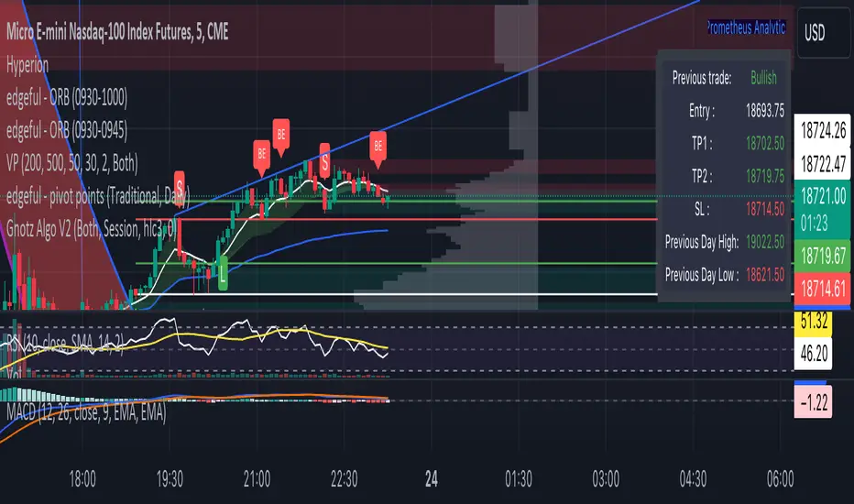The height and width of the screenshot is (504, 854).
Task: Click the 18724.26 price label
Action: click(823, 130)
